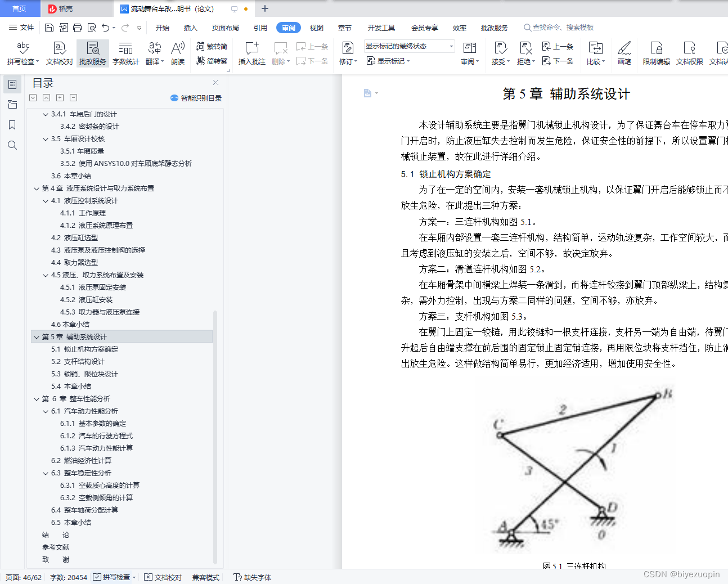This screenshot has height=584, width=728.
Task: Click 缺失字体 in the status bar
Action: tap(253, 577)
